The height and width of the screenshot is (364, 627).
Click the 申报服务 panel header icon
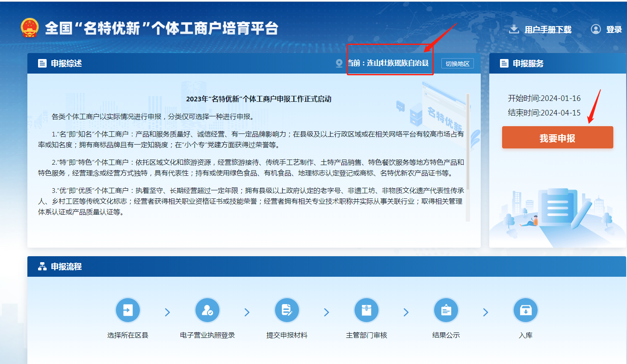coord(504,63)
